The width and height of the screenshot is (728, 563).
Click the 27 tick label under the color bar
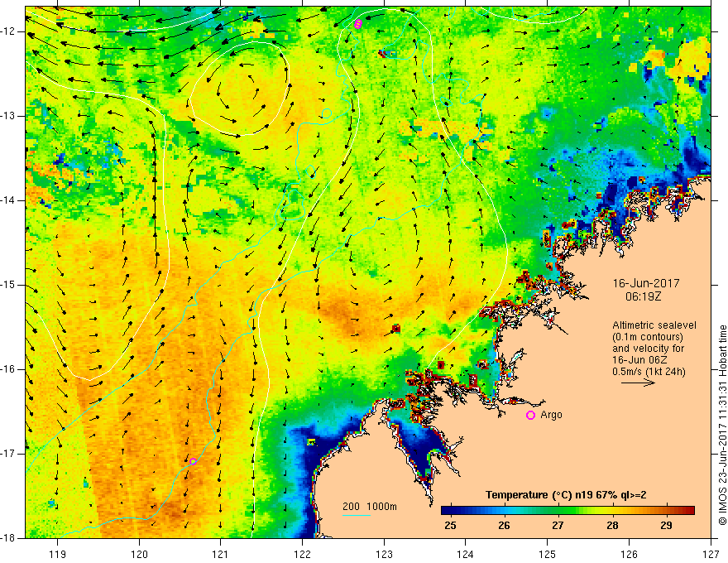pos(558,526)
